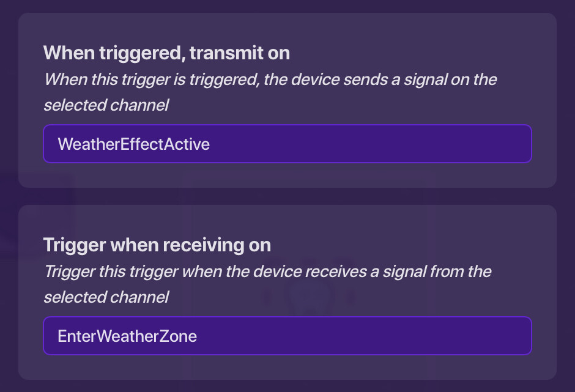Click the 'selected channel' text in the transmit card
575x392 pixels.
coord(106,105)
